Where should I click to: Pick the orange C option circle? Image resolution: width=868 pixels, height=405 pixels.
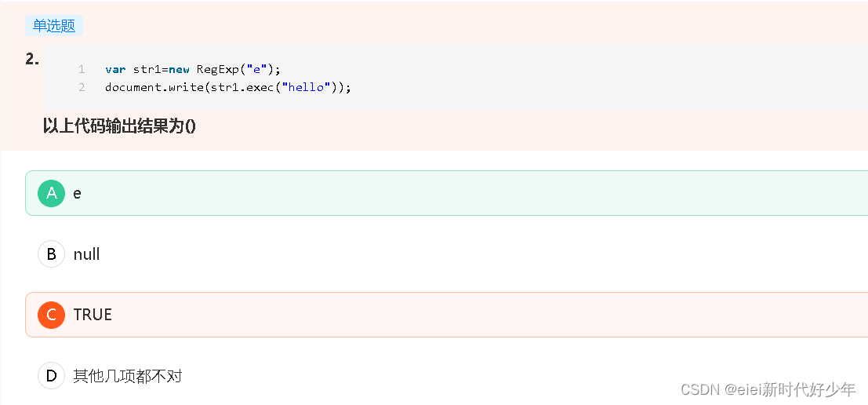pos(52,315)
